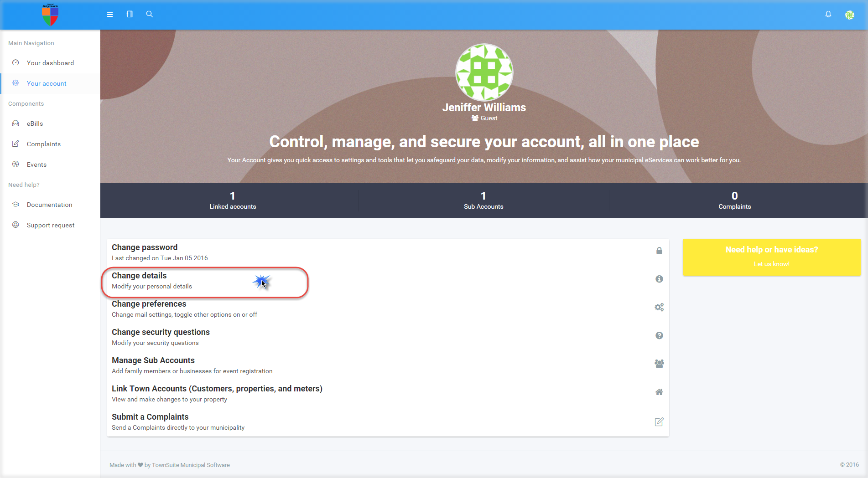Image resolution: width=868 pixels, height=478 pixels.
Task: Click 'Last changed on Tue Jan 05 2016' text
Action: pyautogui.click(x=160, y=258)
